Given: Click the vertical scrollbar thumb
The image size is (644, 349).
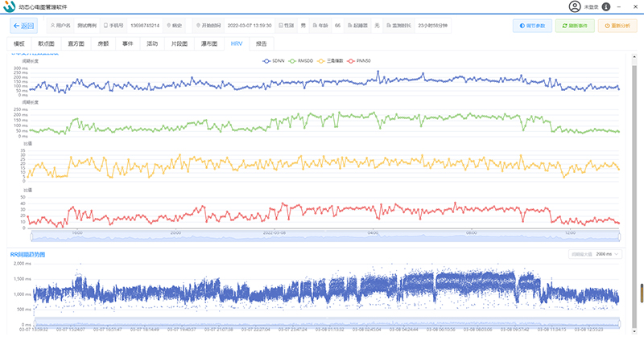Looking at the screenshot, I should tap(641, 293).
